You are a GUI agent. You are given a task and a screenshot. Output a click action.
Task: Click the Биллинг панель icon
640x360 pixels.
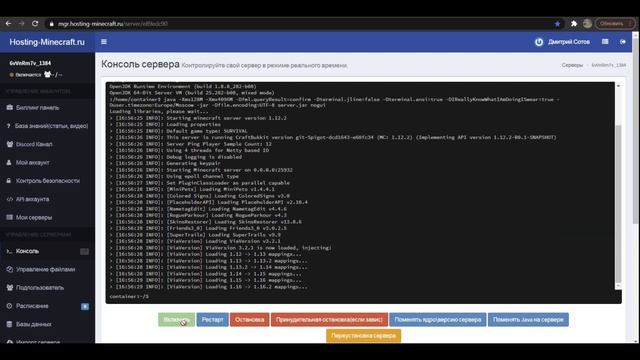pyautogui.click(x=9, y=108)
